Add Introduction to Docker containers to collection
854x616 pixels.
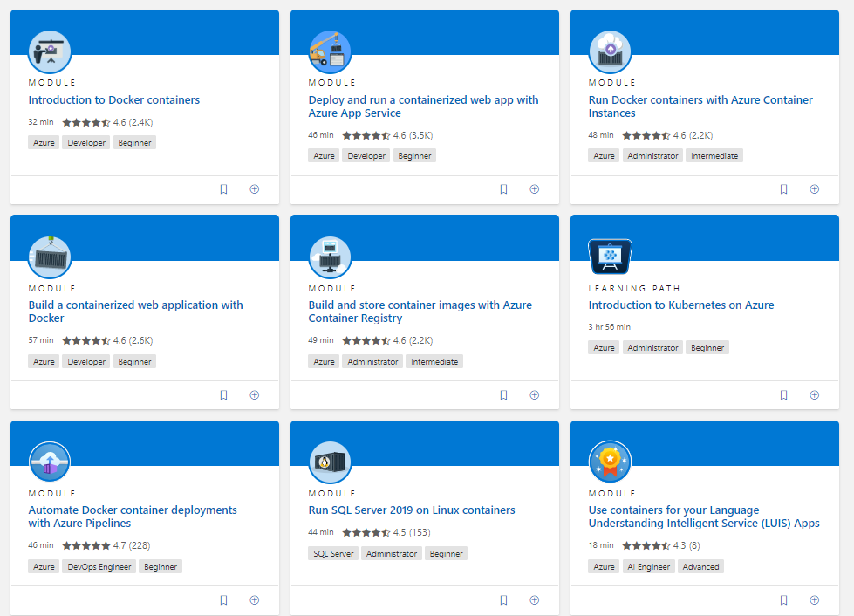pos(255,189)
